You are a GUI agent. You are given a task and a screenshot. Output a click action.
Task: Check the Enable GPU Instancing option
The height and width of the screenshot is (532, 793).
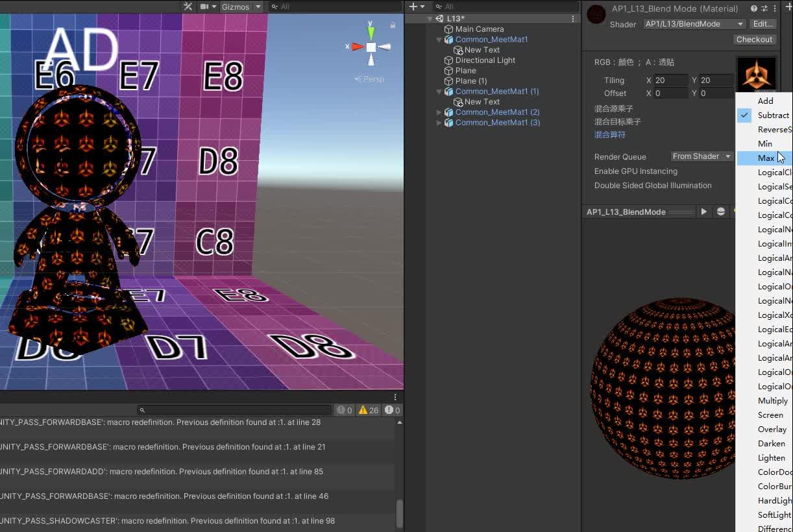pyautogui.click(x=636, y=171)
